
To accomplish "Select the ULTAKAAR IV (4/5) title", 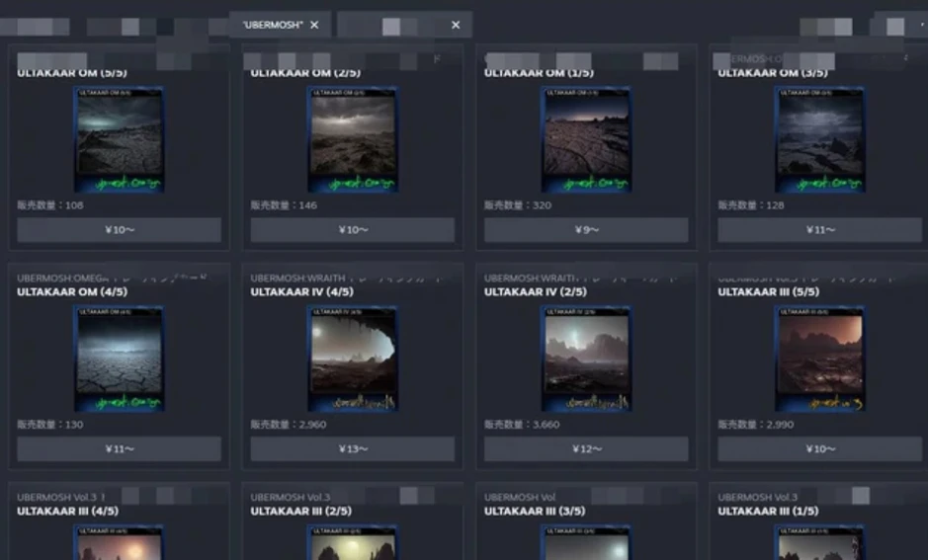I will pos(301,291).
